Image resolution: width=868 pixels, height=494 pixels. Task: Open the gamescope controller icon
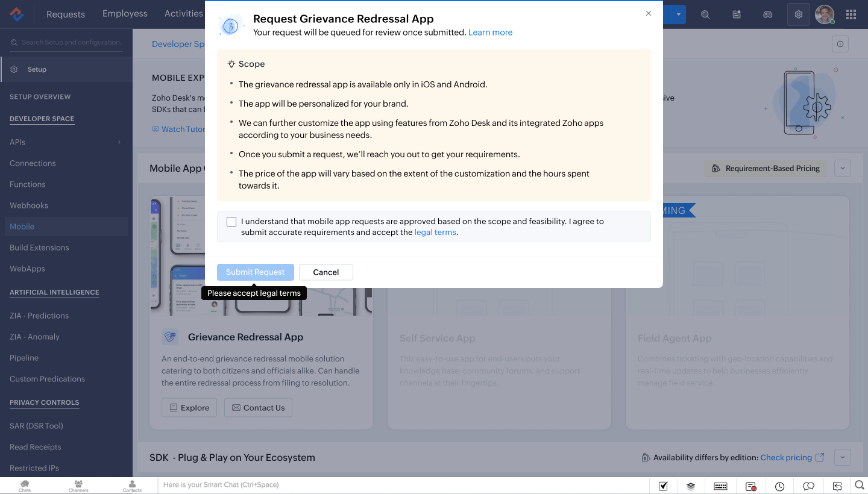point(767,14)
